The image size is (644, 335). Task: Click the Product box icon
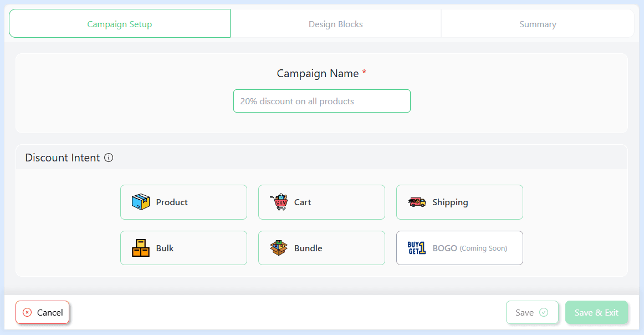tap(141, 202)
